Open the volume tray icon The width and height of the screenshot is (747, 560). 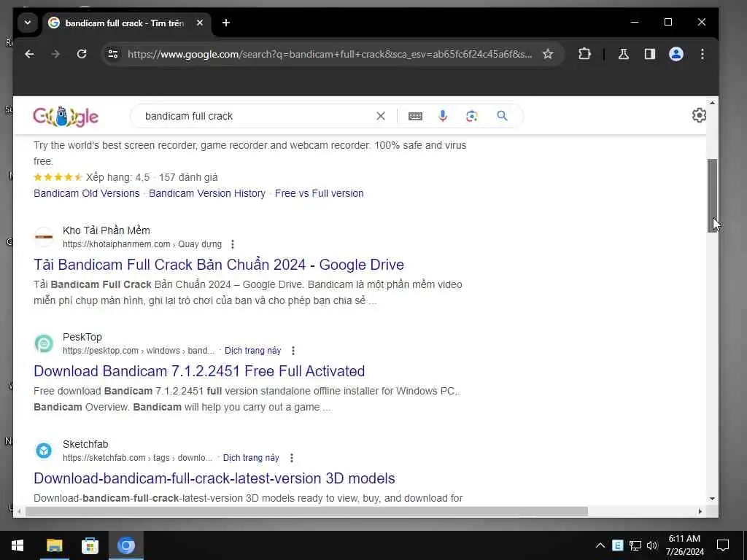[652, 545]
